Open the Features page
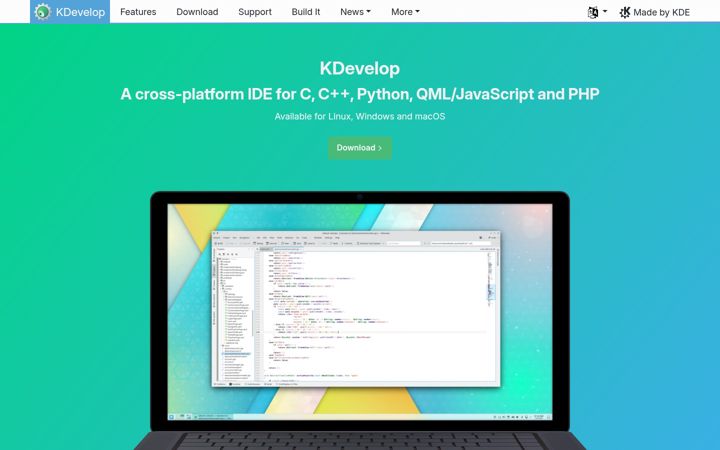The width and height of the screenshot is (720, 450). 138,12
